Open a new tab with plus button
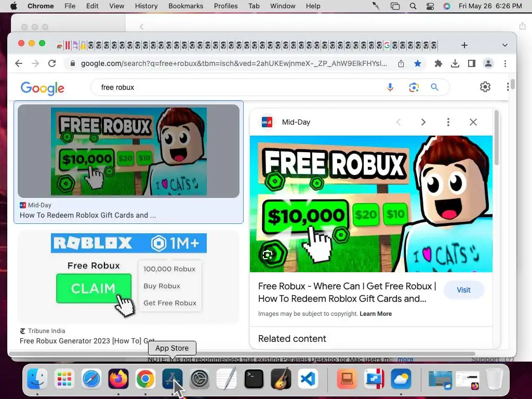The height and width of the screenshot is (399, 532). [x=464, y=45]
